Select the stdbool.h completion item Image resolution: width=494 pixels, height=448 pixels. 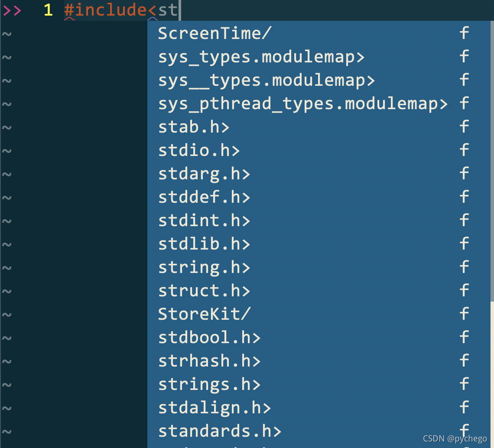(x=209, y=337)
